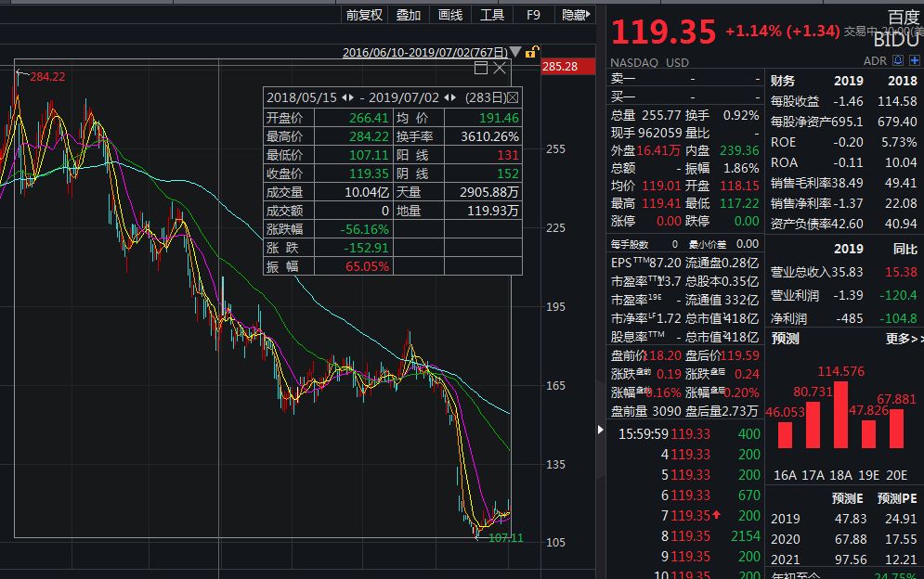
Task: Move start date 2018/05/15 back using left arrow
Action: pos(345,97)
